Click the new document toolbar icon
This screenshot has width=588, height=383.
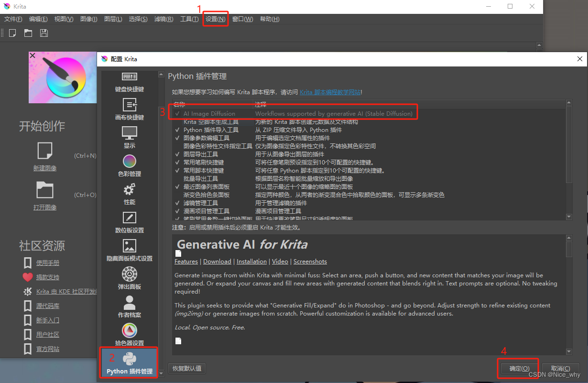[12, 33]
